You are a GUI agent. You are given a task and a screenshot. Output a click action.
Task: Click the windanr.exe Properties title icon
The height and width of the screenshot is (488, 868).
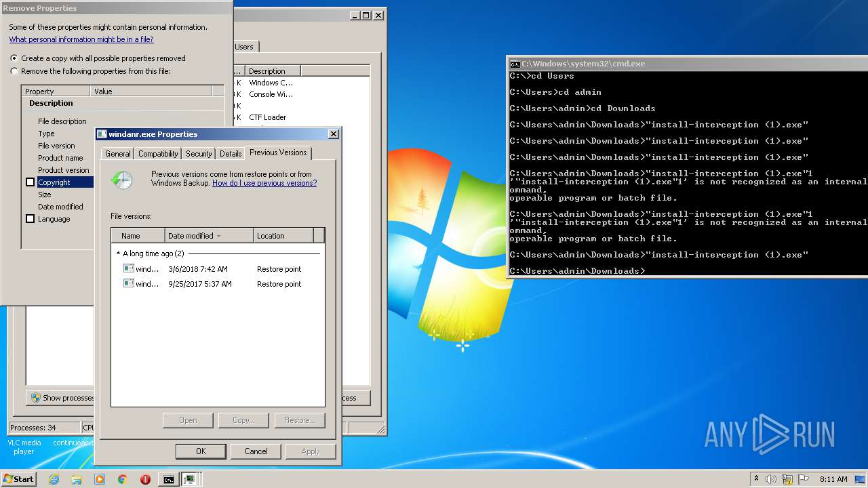[102, 134]
